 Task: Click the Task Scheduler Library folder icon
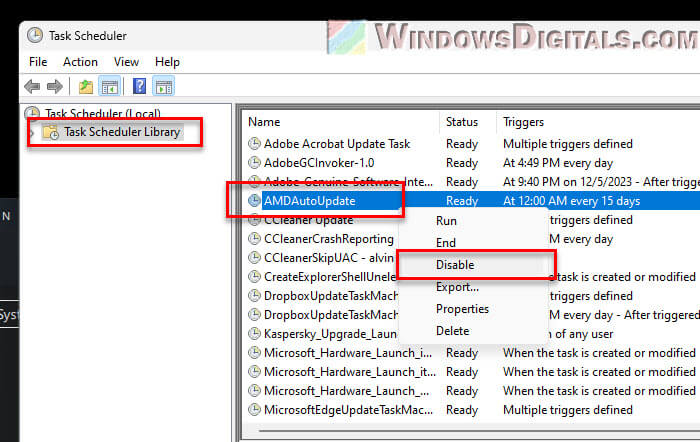[51, 132]
